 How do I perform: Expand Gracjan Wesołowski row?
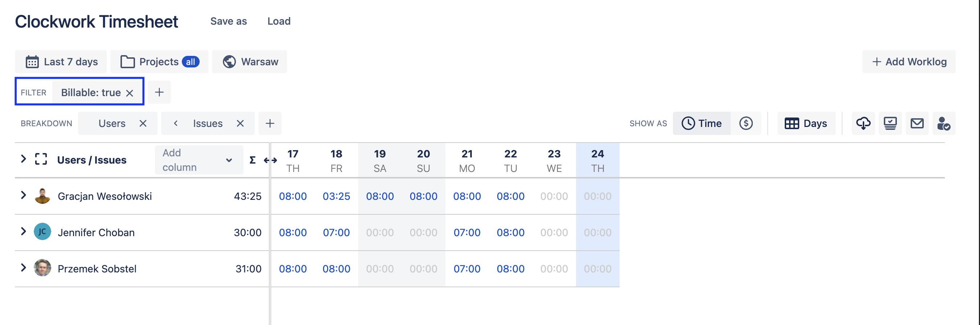24,196
